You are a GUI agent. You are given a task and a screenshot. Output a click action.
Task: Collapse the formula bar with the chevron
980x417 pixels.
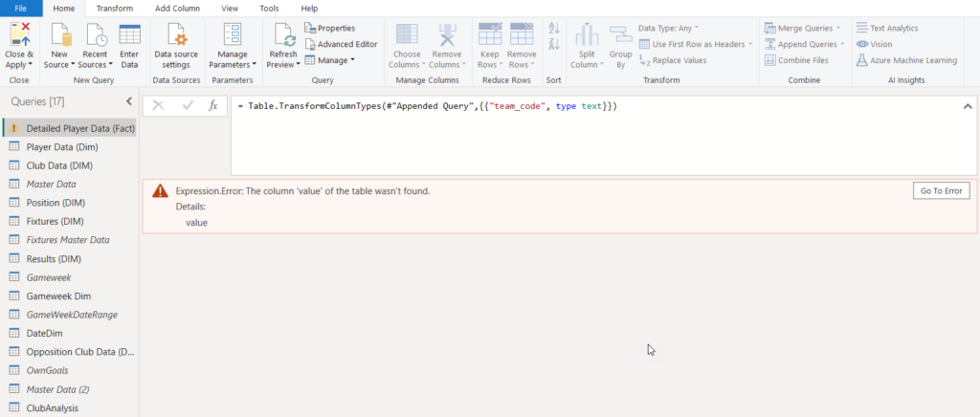(969, 107)
